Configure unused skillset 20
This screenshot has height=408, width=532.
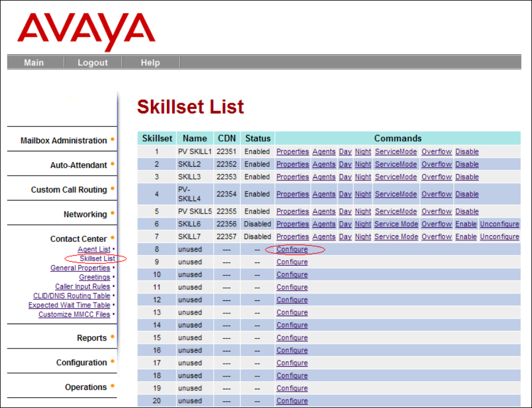tap(292, 401)
